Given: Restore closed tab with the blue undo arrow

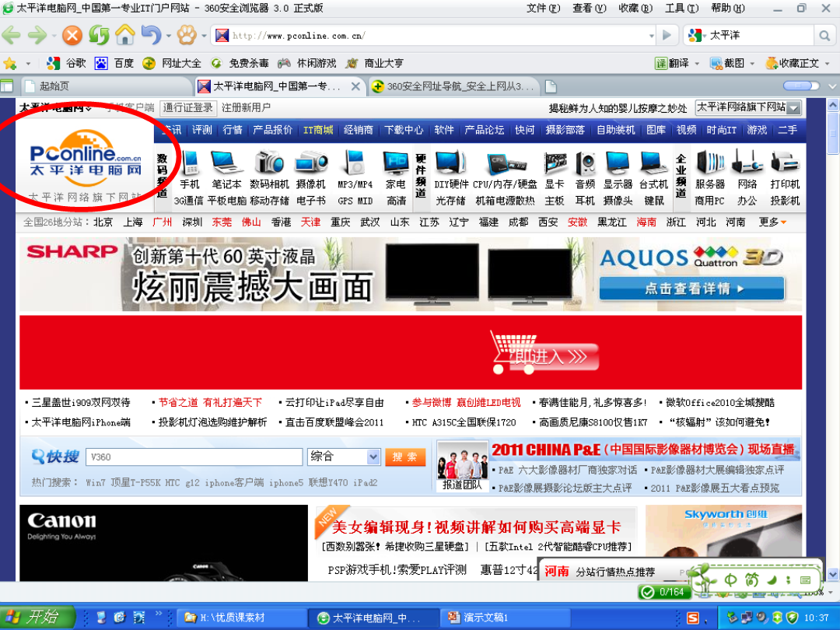Looking at the screenshot, I should tap(152, 35).
